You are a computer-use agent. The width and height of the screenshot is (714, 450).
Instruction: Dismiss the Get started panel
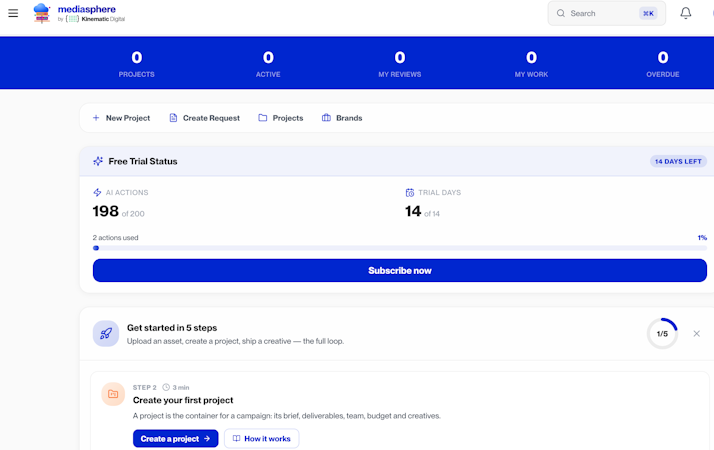coord(697,333)
